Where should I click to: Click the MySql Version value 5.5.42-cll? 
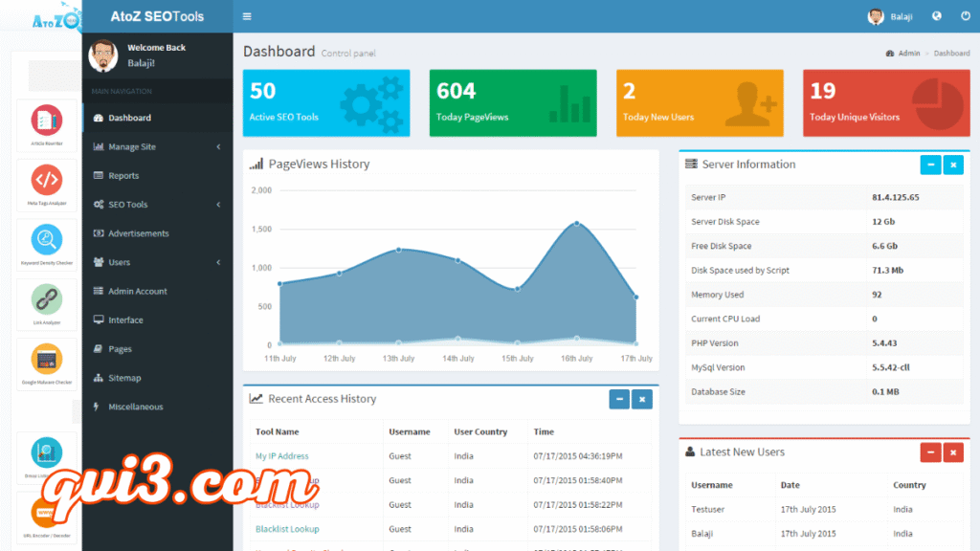click(x=891, y=368)
